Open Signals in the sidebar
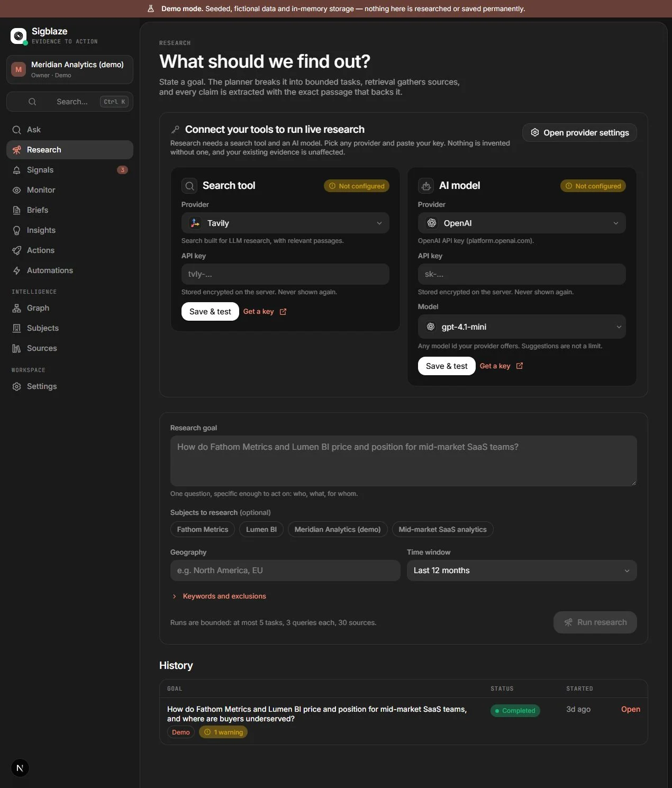Image resolution: width=672 pixels, height=788 pixels. point(70,170)
